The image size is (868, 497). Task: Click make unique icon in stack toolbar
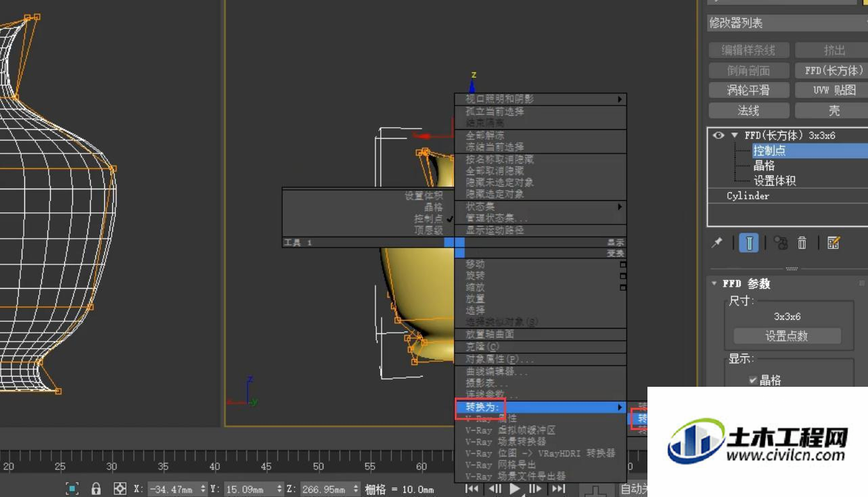pyautogui.click(x=781, y=243)
